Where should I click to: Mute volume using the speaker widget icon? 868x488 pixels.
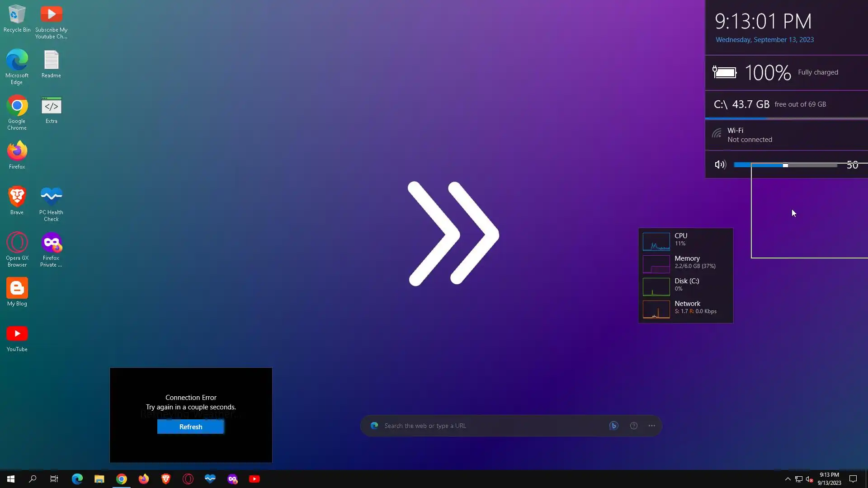[x=720, y=165]
